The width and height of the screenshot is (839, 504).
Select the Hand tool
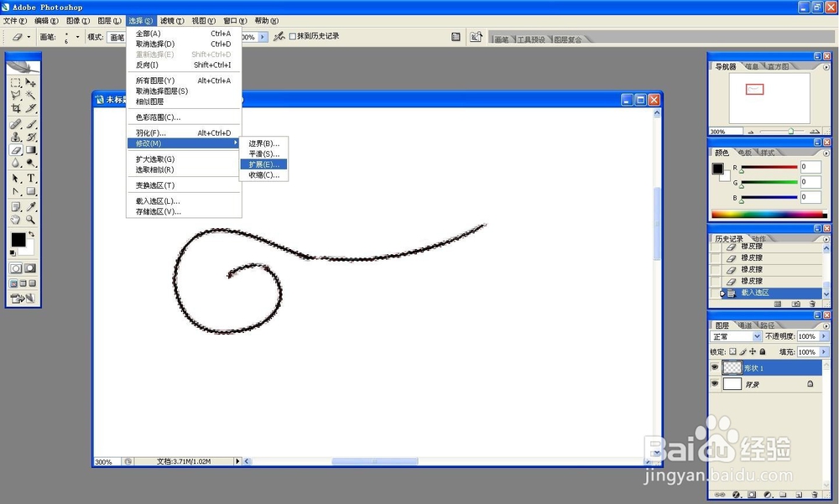tap(16, 220)
